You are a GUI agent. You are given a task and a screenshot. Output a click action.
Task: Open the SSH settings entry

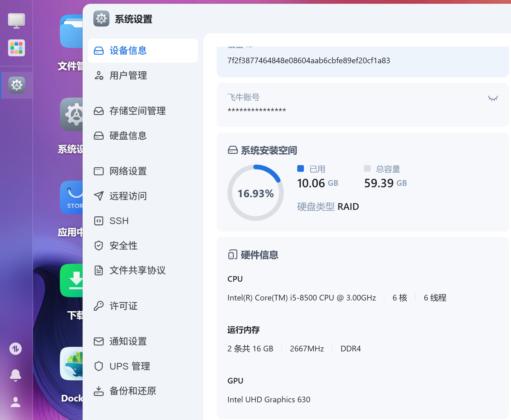119,221
